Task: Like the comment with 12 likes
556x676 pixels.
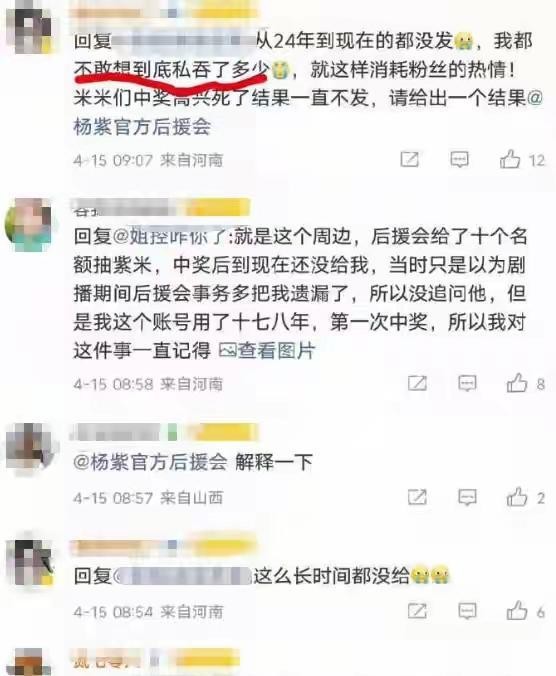Action: pyautogui.click(x=510, y=159)
